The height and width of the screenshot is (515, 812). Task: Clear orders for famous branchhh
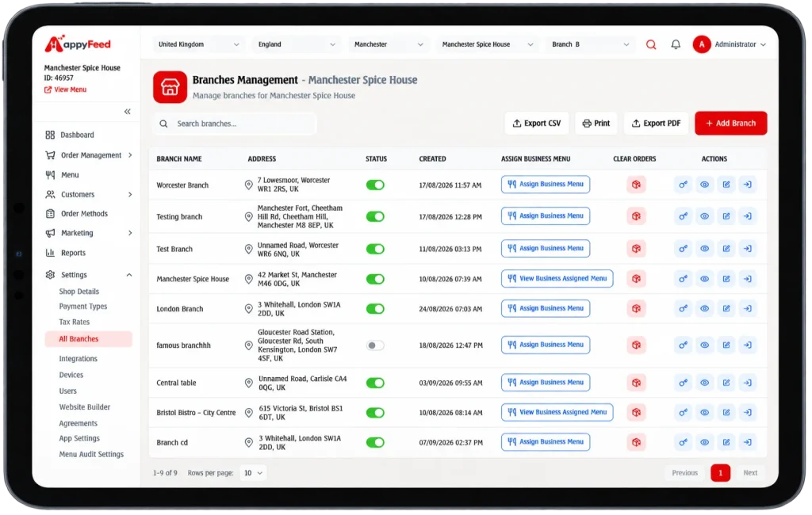[636, 345]
